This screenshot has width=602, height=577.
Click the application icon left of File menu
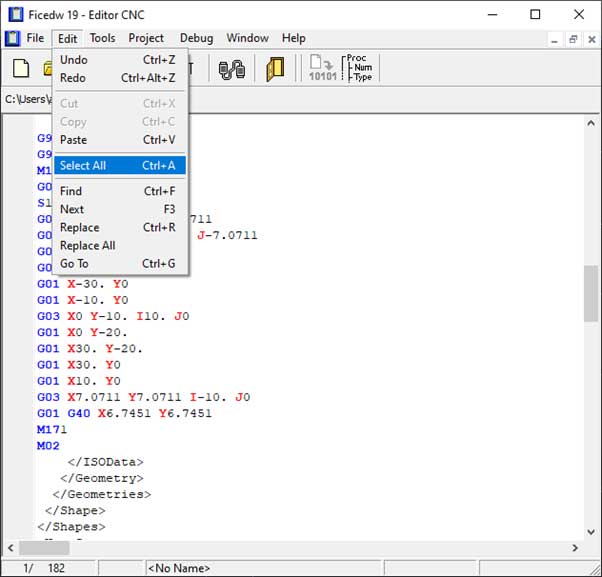click(x=12, y=39)
